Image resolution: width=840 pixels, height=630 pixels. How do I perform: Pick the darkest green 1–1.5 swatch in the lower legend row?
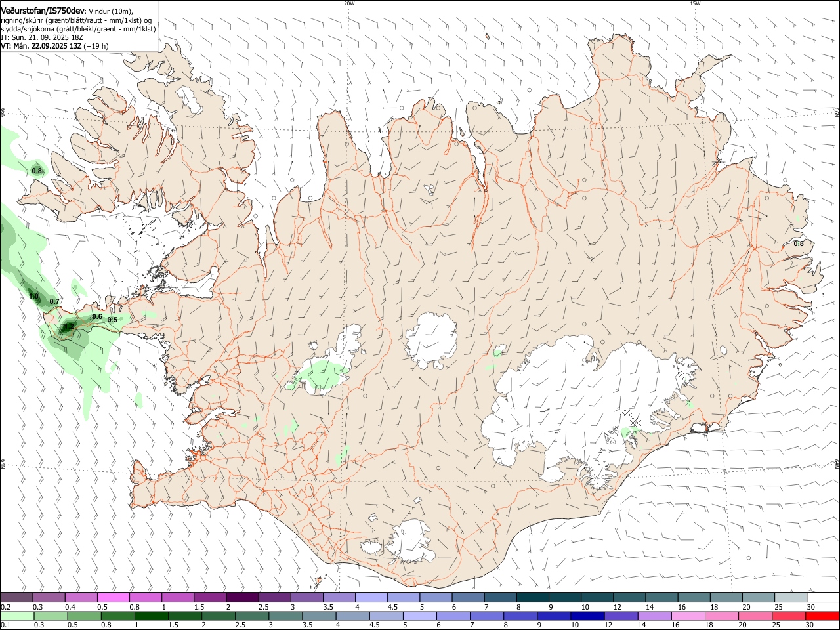pos(151,616)
